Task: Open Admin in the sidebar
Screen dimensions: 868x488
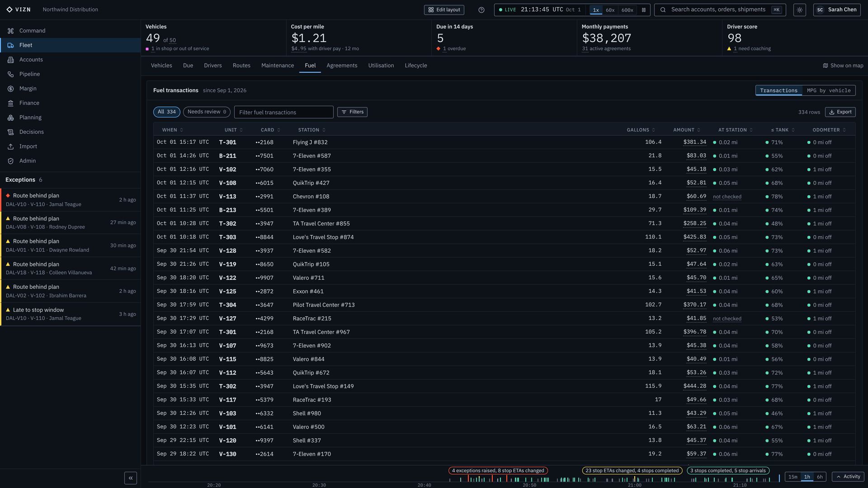Action: 70,161
